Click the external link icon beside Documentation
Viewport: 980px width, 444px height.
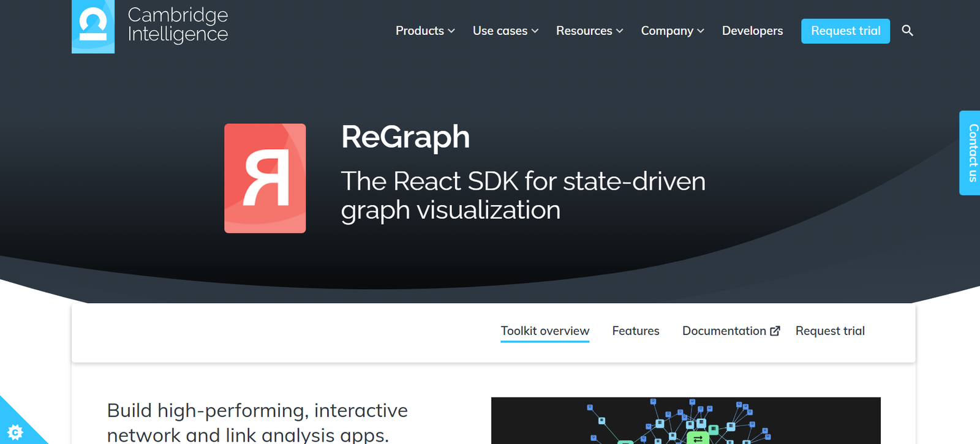[x=775, y=331]
